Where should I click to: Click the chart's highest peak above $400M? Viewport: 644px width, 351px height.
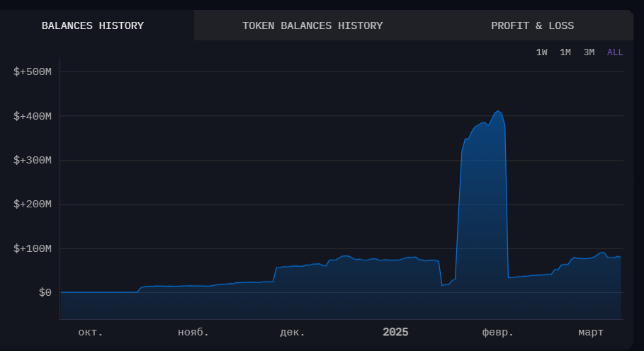click(498, 111)
